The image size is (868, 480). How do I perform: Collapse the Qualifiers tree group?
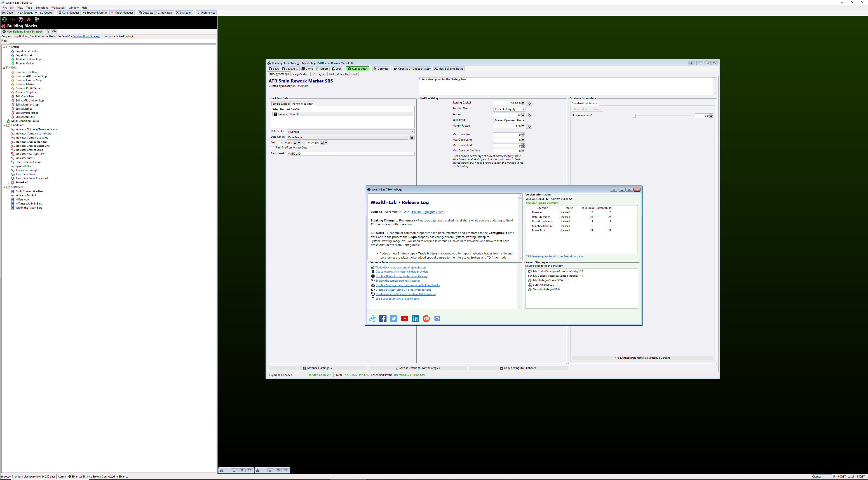(4, 187)
